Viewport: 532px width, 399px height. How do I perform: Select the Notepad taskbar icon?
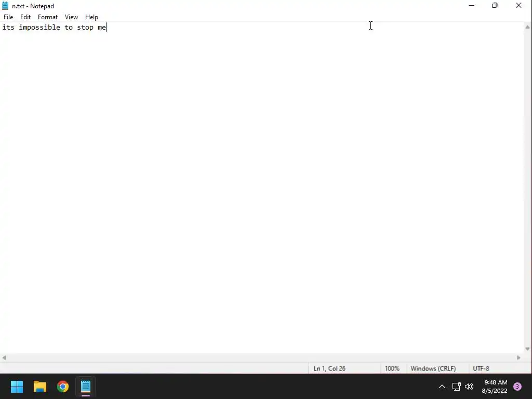coord(86,387)
